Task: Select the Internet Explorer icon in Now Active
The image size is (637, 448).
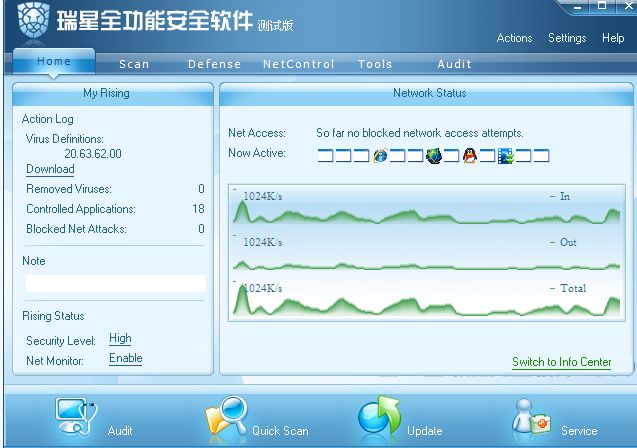Action: [380, 156]
